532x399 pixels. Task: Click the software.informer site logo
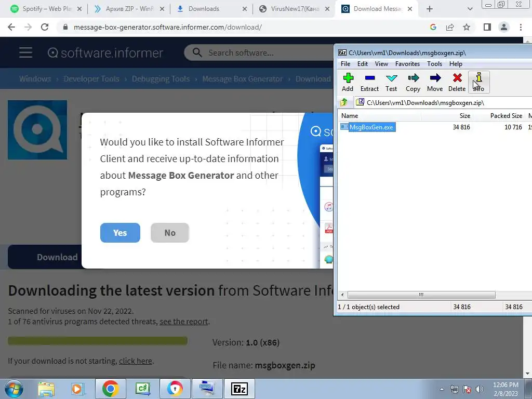[x=105, y=53]
